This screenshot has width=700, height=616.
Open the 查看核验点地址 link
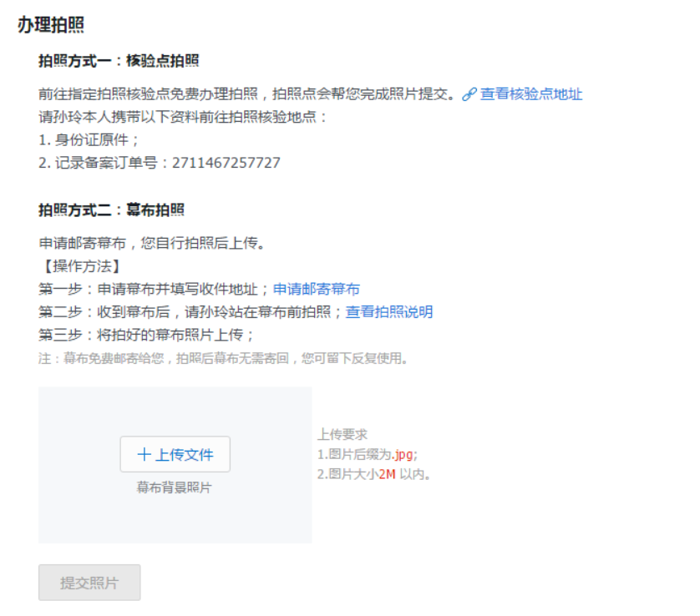(530, 94)
